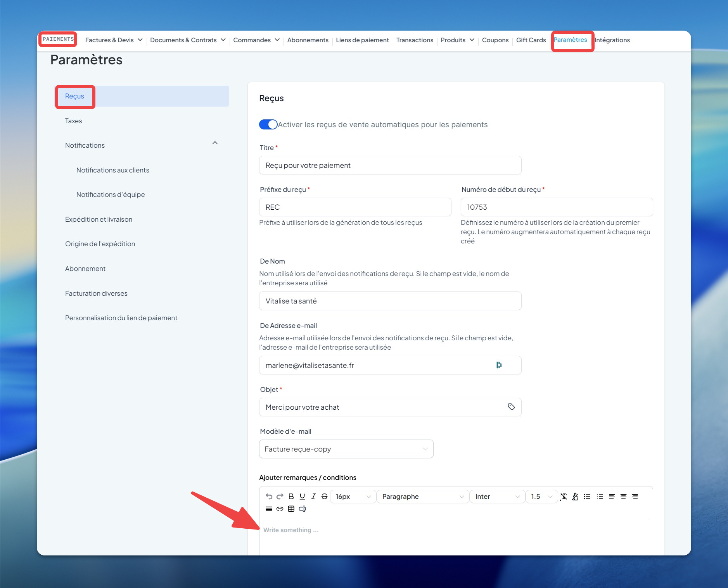Toggle strikethrough formatting in the editor
Screen dimensions: 728x588
click(325, 497)
